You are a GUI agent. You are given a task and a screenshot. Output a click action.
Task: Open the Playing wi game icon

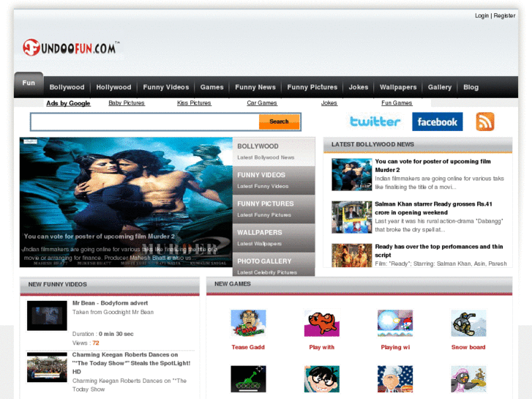click(x=395, y=323)
